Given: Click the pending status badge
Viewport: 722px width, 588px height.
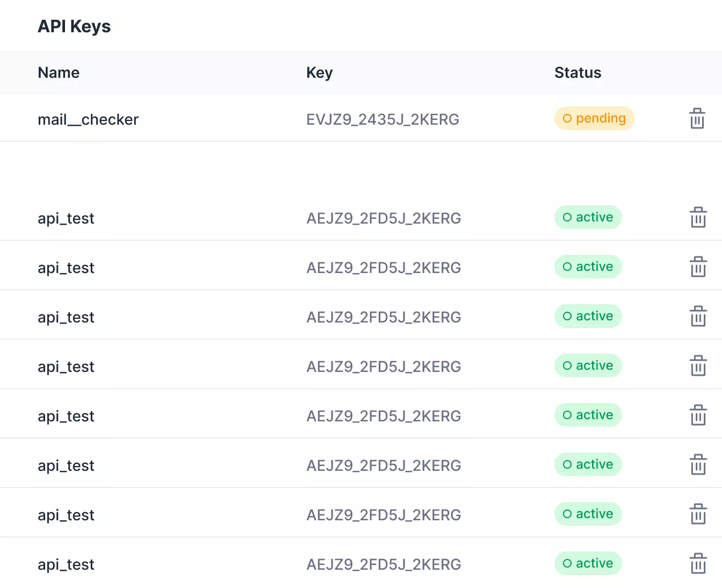Looking at the screenshot, I should coord(594,118).
